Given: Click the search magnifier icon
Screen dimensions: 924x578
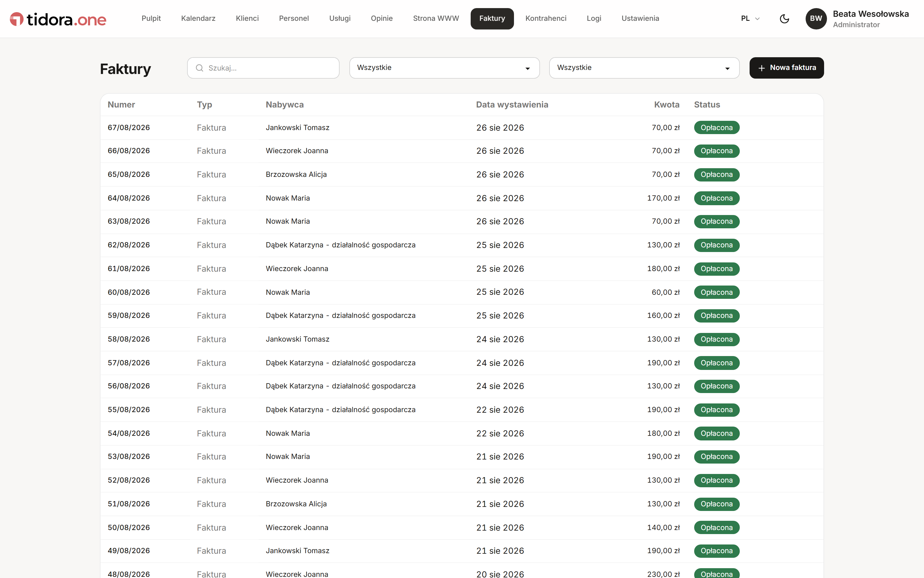Looking at the screenshot, I should pyautogui.click(x=199, y=68).
